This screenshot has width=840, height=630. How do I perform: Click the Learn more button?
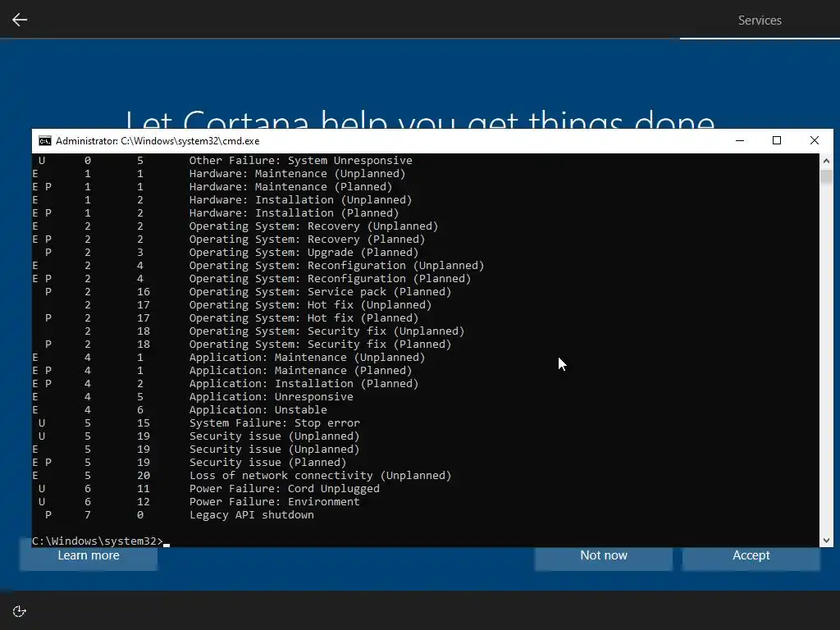[x=89, y=555]
